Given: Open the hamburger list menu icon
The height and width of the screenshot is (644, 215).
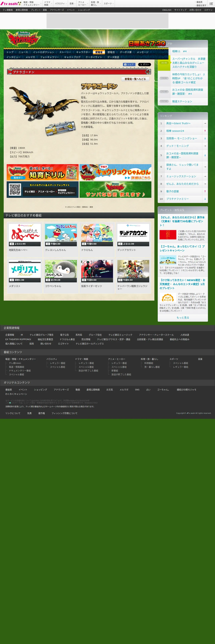Looking at the screenshot, I should (x=211, y=4).
